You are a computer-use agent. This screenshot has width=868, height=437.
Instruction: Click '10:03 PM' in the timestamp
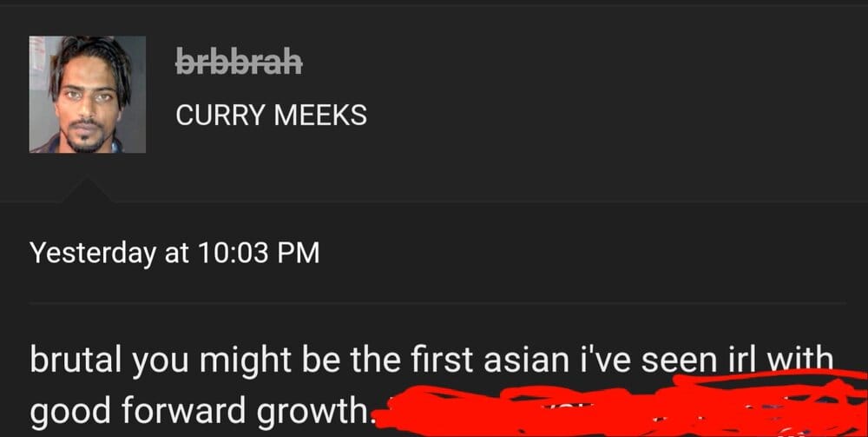point(258,253)
